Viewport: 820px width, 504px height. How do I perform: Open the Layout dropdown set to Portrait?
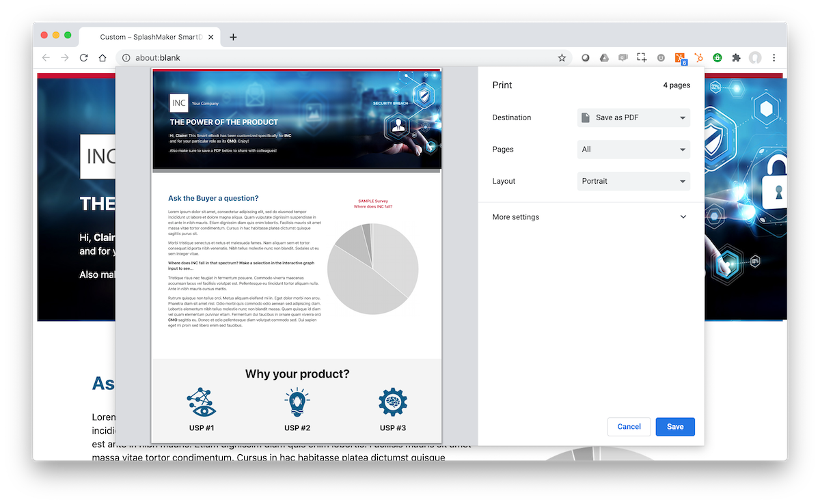click(633, 181)
